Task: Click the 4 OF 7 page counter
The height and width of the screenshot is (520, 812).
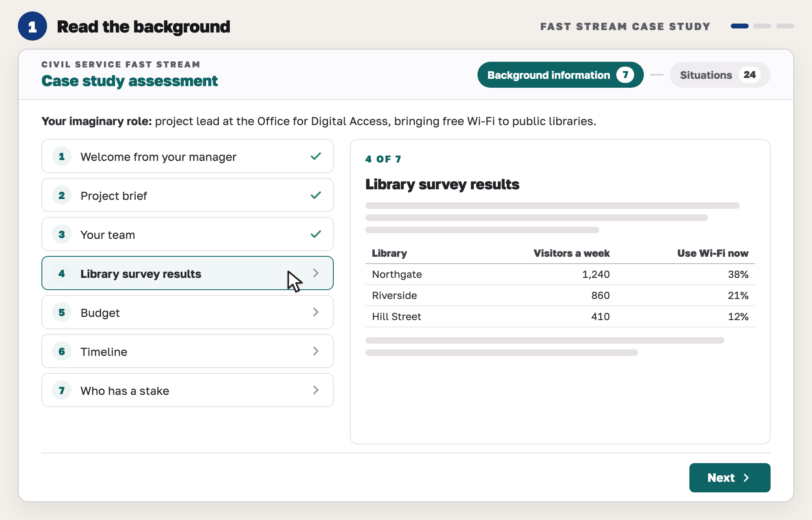Action: pyautogui.click(x=383, y=159)
